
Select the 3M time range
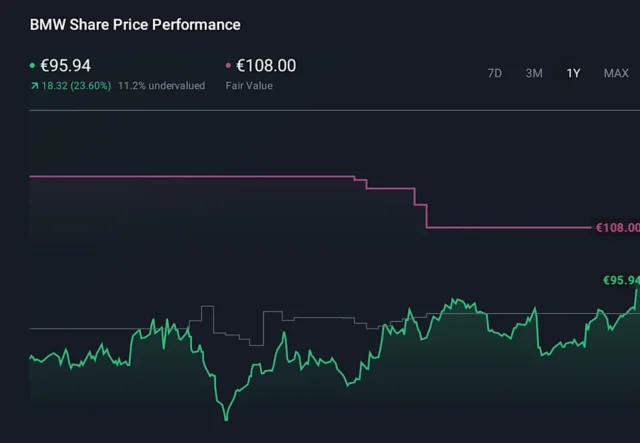click(x=534, y=73)
